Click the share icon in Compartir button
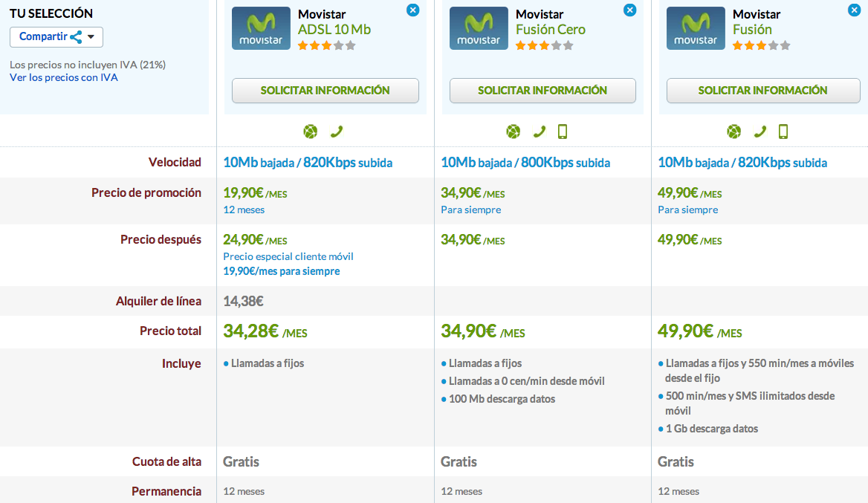The width and height of the screenshot is (868, 503). point(76,37)
